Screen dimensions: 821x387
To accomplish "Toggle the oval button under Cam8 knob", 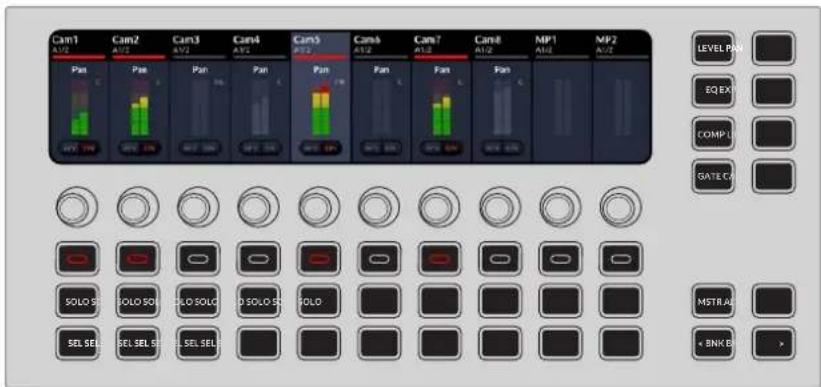I will click(x=500, y=259).
